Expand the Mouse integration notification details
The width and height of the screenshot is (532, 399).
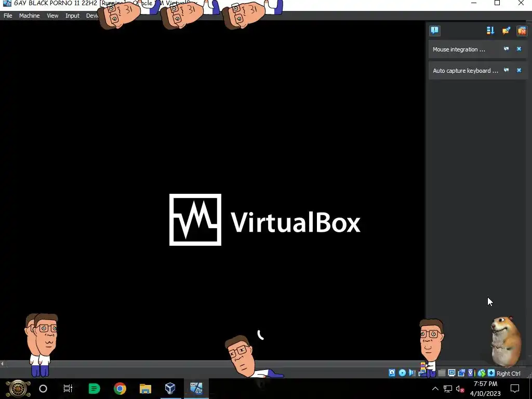click(x=506, y=49)
